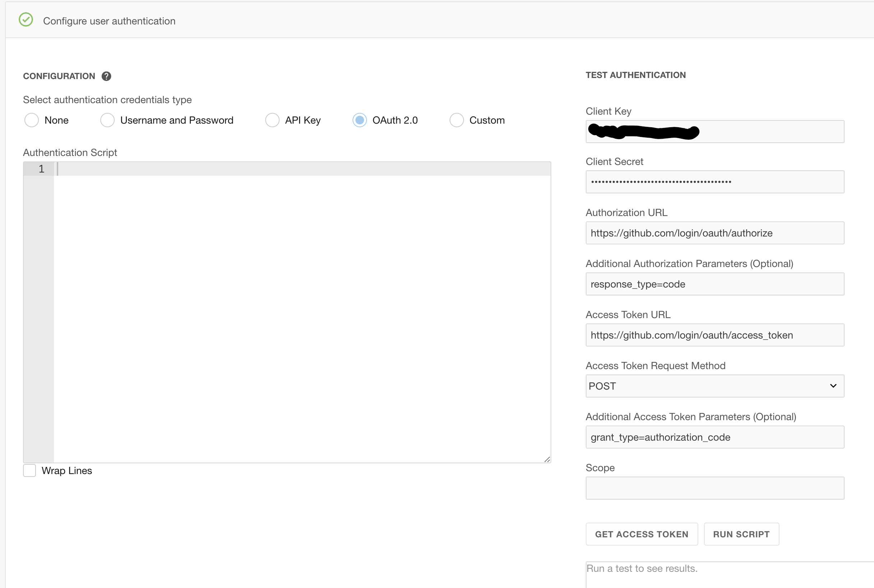This screenshot has width=874, height=588.
Task: Click the test results output area
Action: pyautogui.click(x=714, y=574)
